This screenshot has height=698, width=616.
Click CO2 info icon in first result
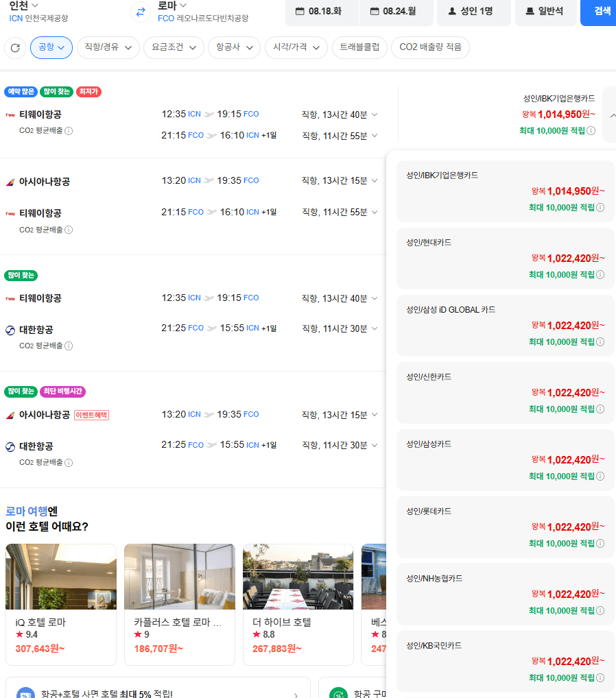click(x=69, y=131)
